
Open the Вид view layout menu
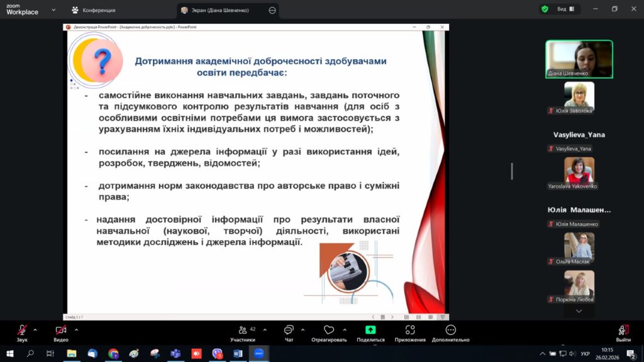coord(565,9)
